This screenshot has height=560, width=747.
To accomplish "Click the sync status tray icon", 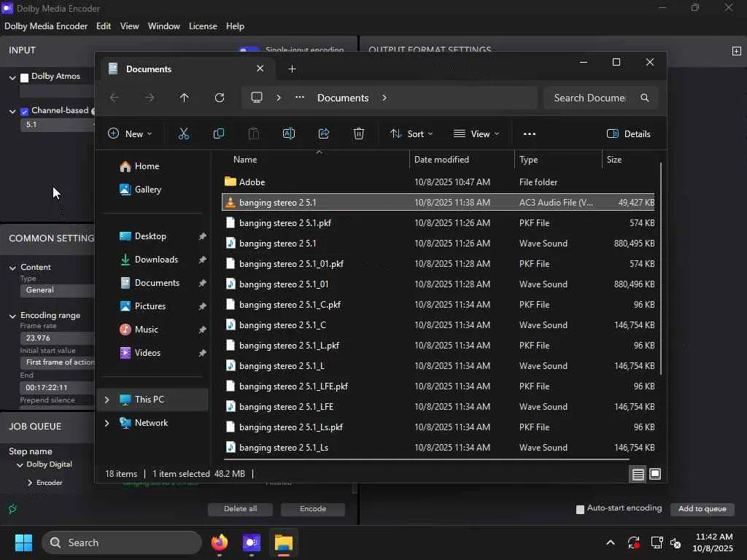I will click(x=634, y=542).
